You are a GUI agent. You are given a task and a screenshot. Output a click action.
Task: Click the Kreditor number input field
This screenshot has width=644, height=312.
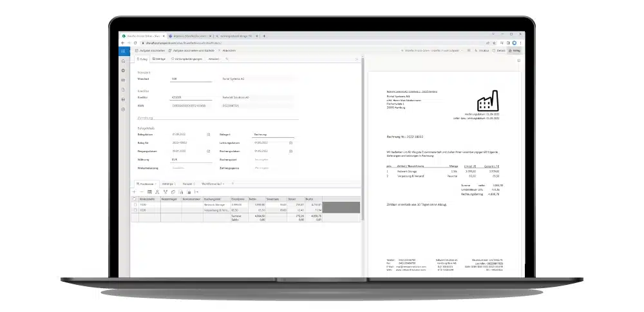coord(188,97)
